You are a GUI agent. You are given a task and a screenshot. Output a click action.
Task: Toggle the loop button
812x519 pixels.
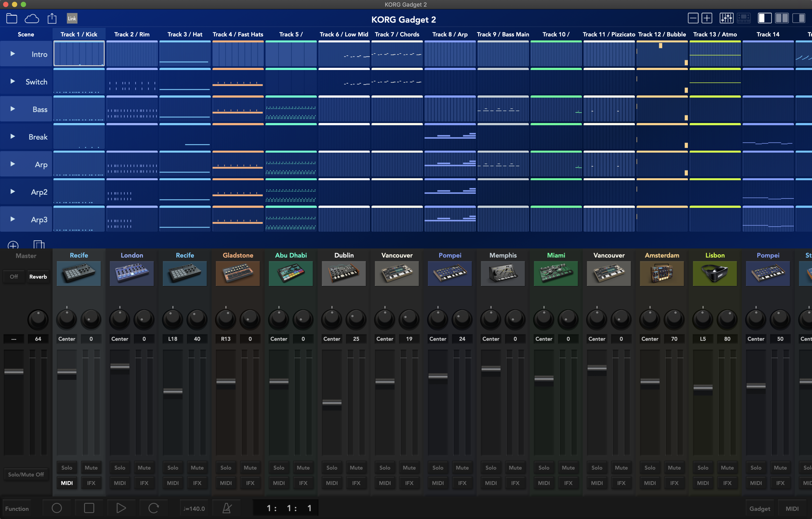click(154, 508)
